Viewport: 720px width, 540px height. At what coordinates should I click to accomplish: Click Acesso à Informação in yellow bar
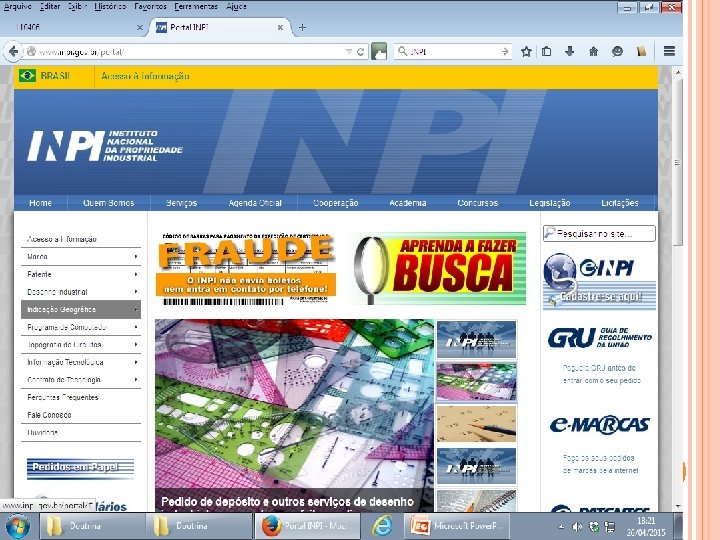145,76
